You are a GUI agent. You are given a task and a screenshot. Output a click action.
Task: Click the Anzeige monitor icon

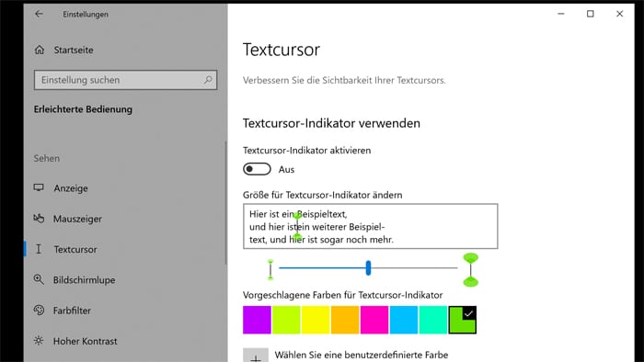click(39, 187)
